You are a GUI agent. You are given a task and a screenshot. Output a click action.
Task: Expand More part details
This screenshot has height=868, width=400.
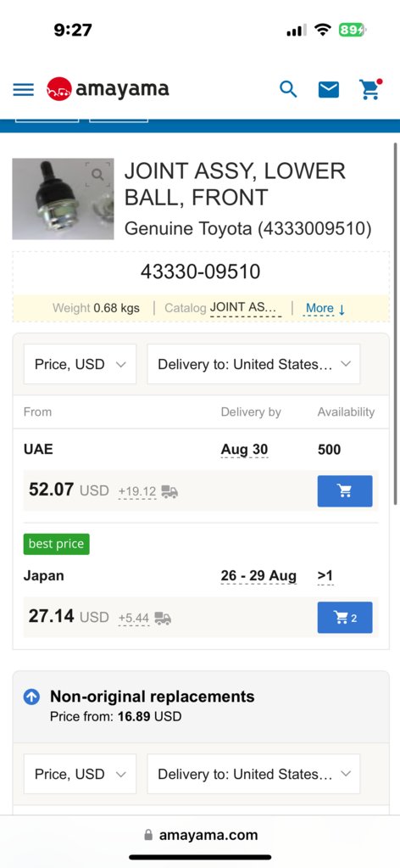point(325,308)
